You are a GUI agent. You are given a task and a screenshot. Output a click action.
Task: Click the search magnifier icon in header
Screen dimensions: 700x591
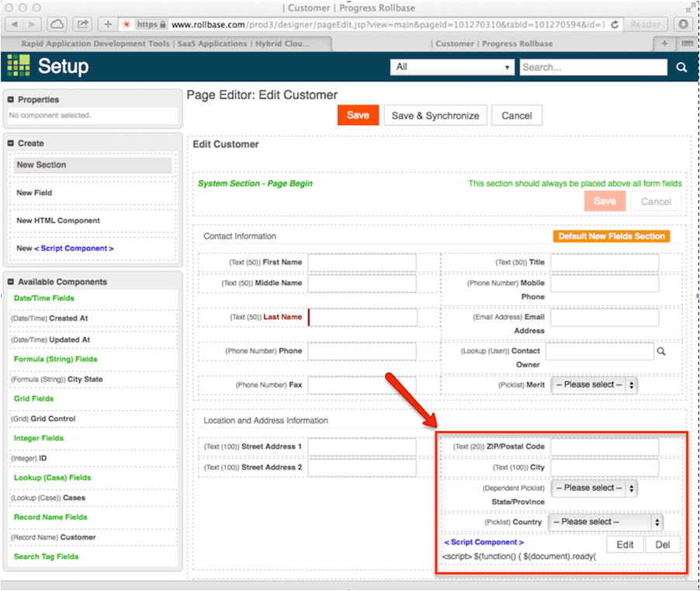681,68
